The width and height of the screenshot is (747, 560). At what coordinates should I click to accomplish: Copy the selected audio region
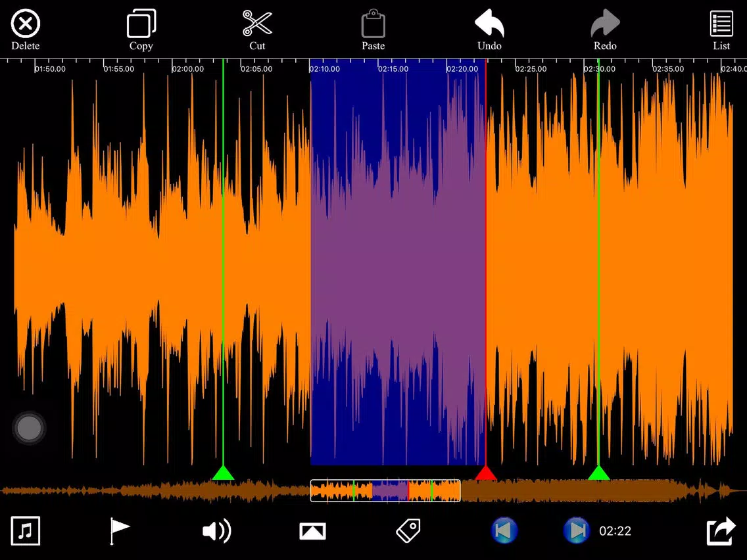(x=141, y=24)
